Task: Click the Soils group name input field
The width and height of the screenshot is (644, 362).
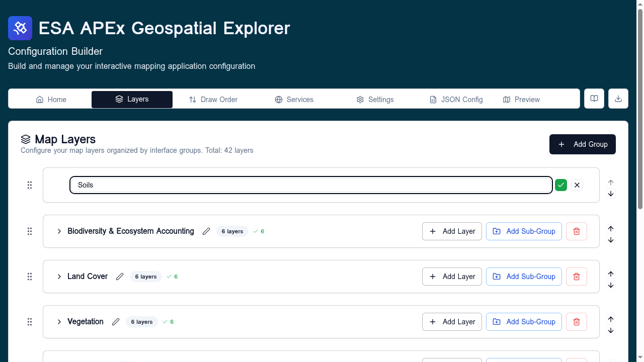Action: click(x=311, y=185)
